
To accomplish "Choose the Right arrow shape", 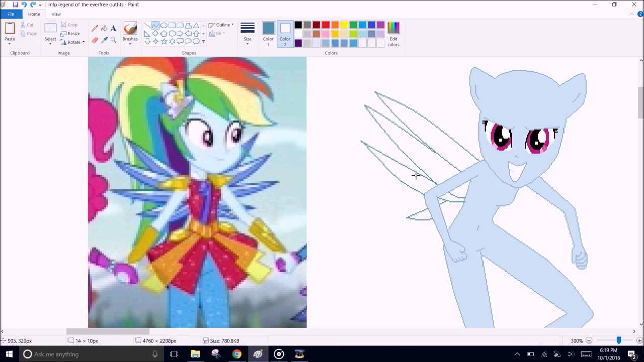I will coord(180,33).
